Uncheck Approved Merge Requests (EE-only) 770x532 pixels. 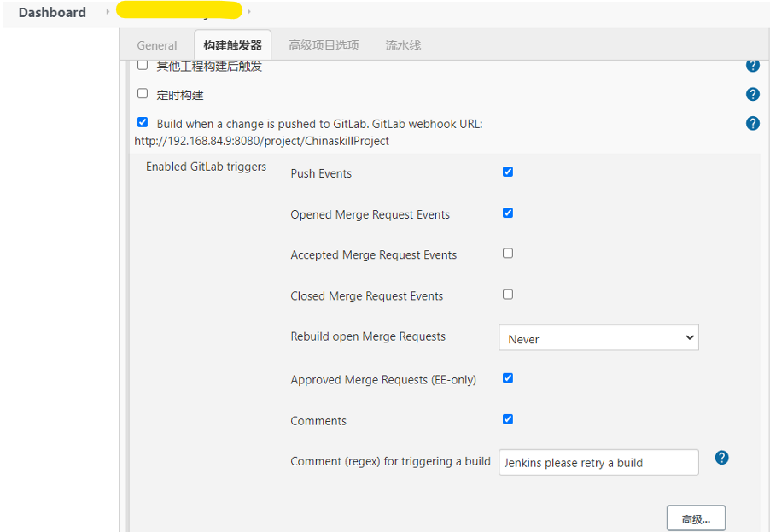[508, 378]
